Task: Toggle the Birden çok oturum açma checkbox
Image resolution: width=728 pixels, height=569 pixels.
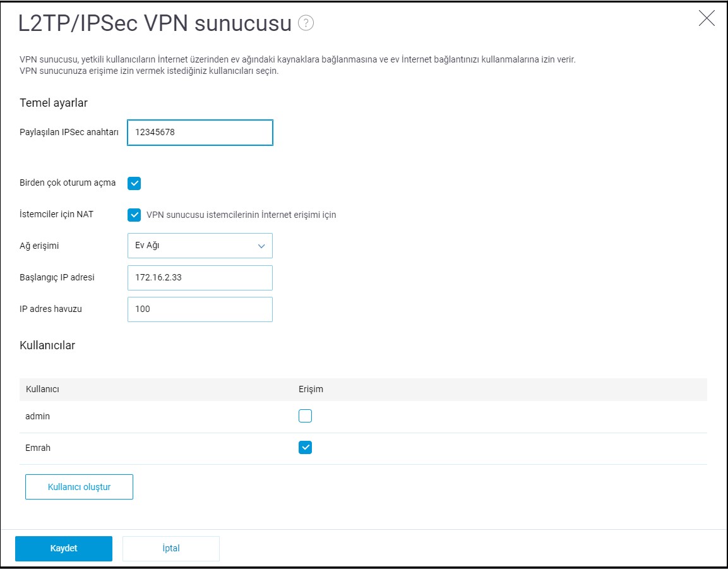Action: tap(134, 183)
